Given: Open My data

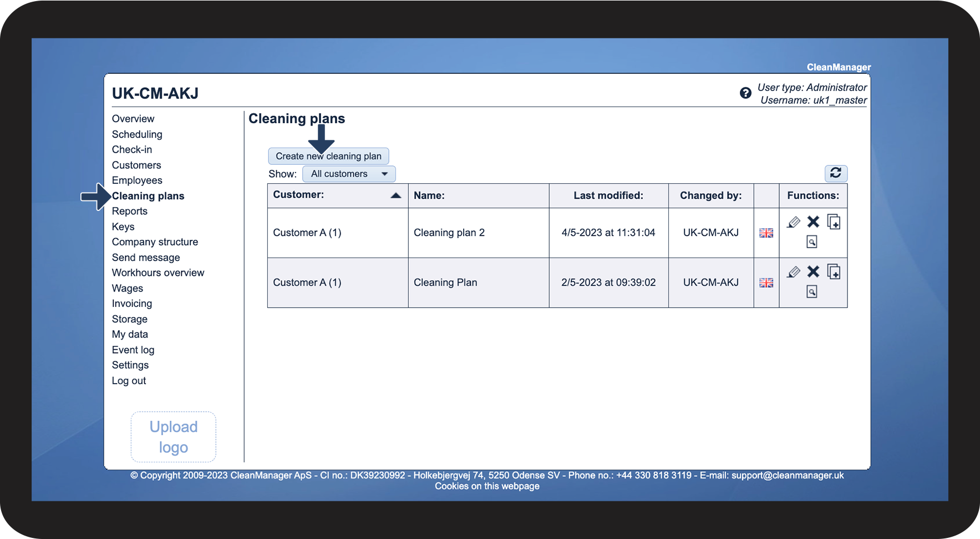Looking at the screenshot, I should click(x=130, y=334).
